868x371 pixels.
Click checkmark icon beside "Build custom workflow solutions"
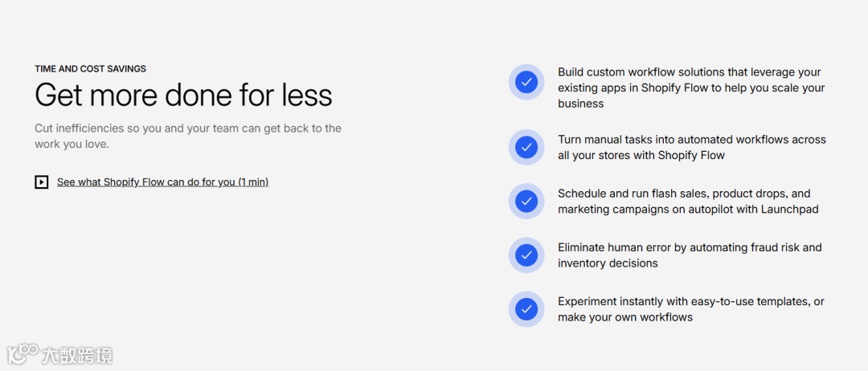click(x=526, y=83)
